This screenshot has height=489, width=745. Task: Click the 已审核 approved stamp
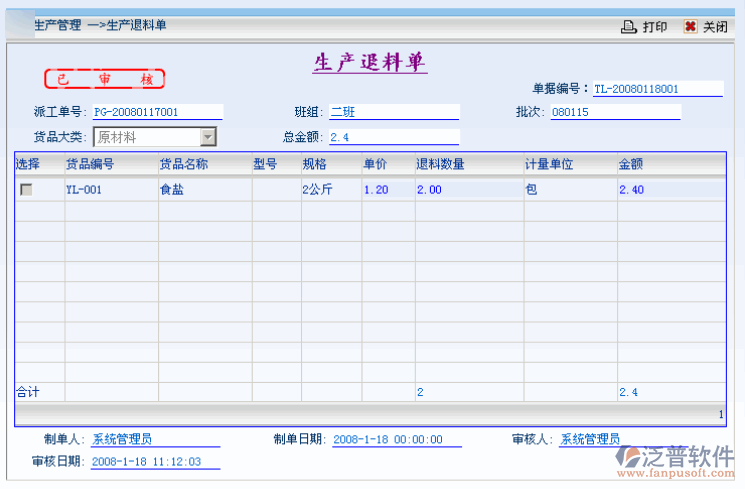(x=104, y=79)
